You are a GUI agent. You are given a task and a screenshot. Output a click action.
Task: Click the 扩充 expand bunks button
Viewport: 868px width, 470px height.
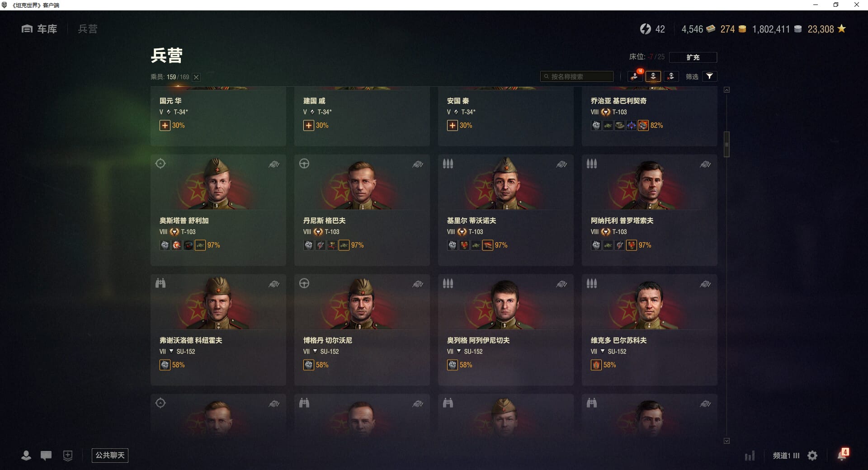pyautogui.click(x=693, y=57)
